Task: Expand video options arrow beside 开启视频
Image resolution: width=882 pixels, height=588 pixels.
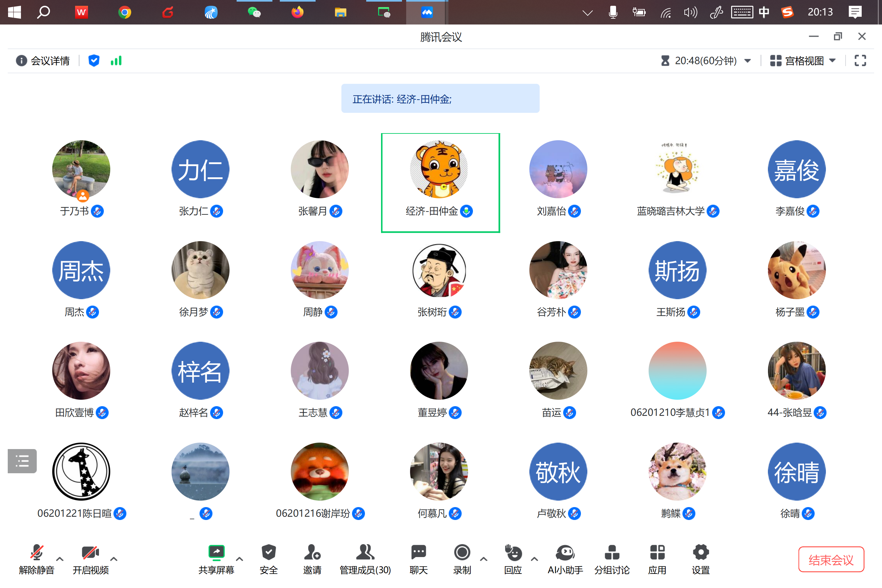Action: [x=114, y=559]
